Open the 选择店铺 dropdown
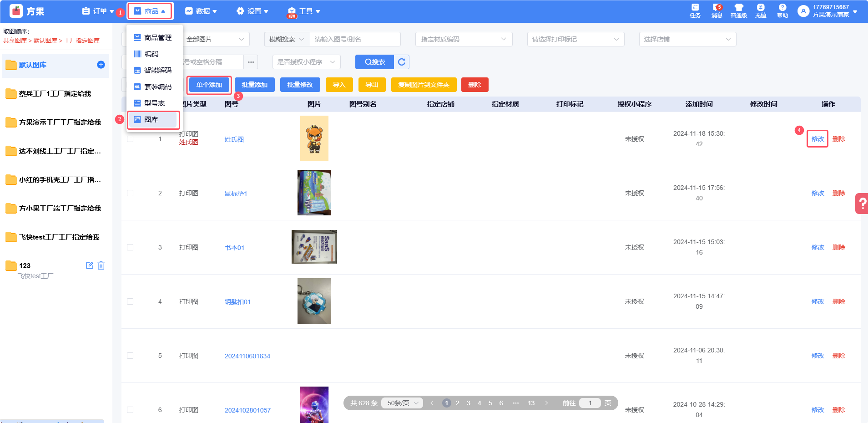The width and height of the screenshot is (868, 423). tap(688, 39)
